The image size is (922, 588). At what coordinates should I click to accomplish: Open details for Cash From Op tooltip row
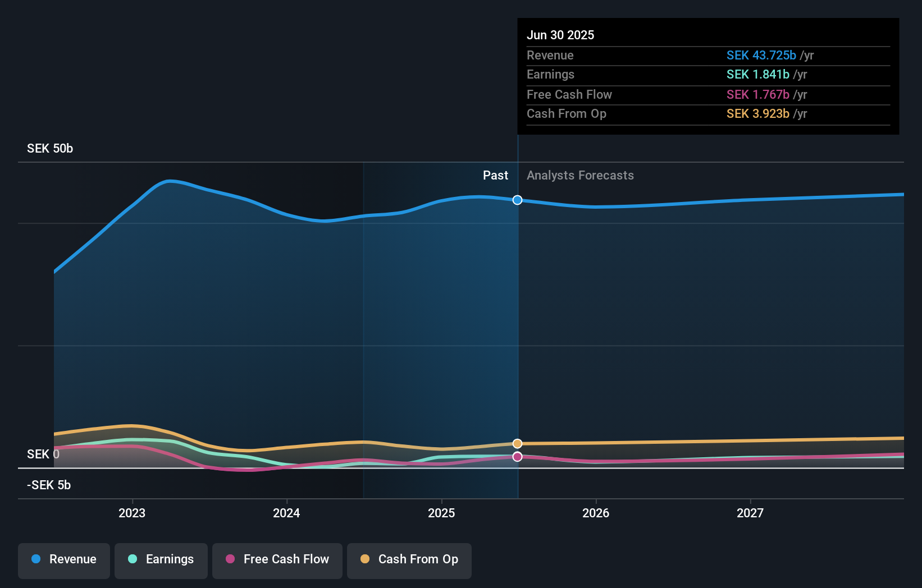[708, 113]
